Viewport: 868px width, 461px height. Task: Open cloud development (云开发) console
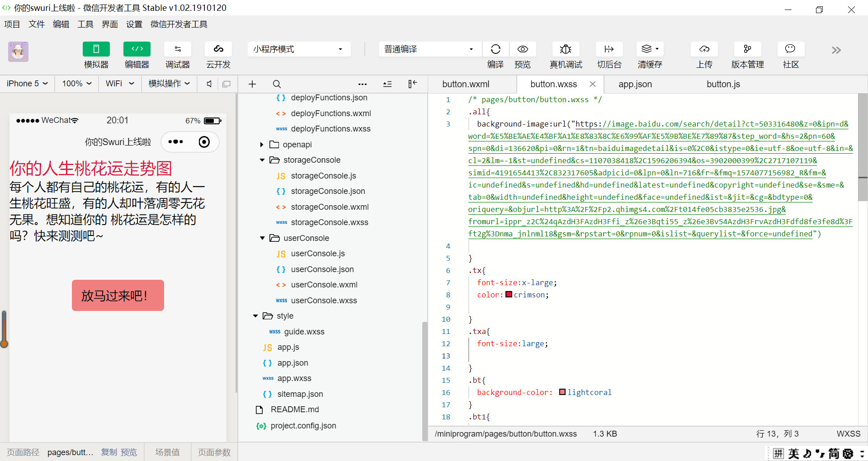tap(218, 49)
